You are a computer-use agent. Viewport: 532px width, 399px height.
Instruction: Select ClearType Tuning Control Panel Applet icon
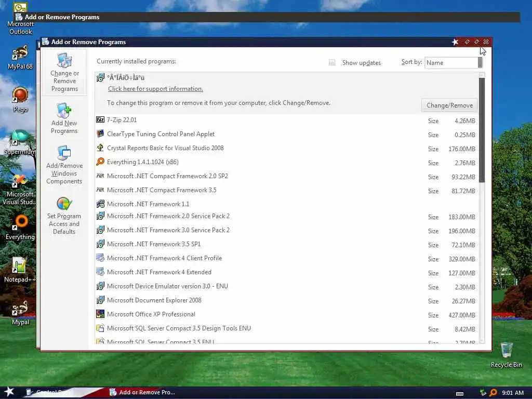pos(100,134)
